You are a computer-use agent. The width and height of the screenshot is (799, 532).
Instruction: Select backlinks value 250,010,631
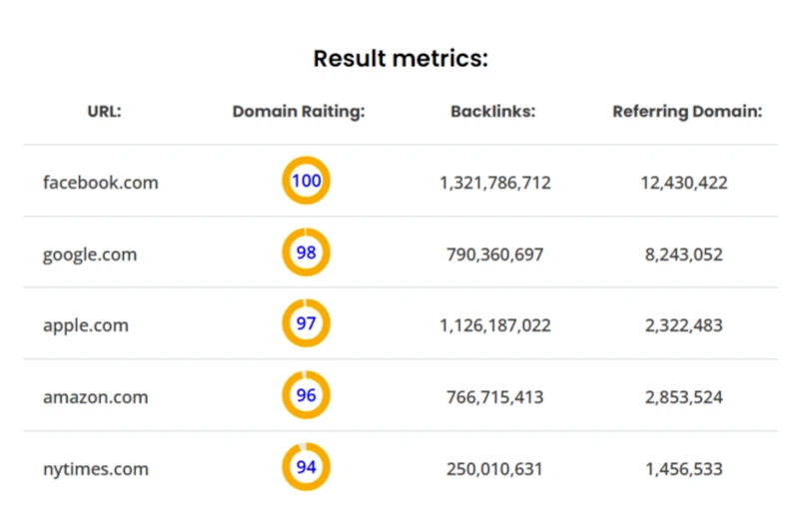click(x=494, y=469)
